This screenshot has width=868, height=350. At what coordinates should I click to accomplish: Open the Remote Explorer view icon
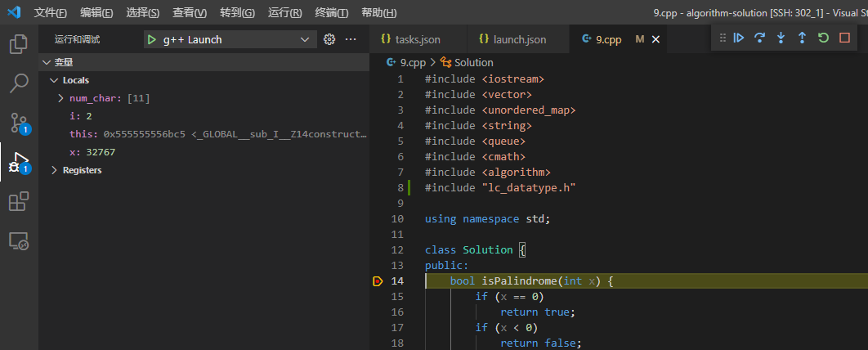19,241
